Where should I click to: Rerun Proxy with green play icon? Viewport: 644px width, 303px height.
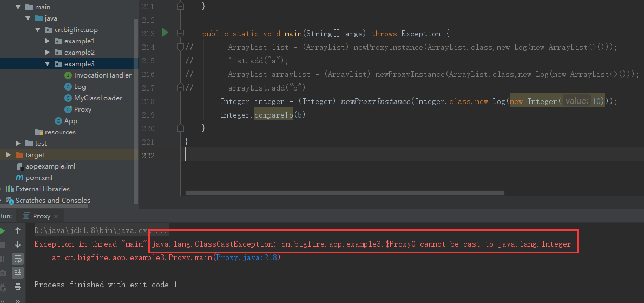(x=2, y=231)
